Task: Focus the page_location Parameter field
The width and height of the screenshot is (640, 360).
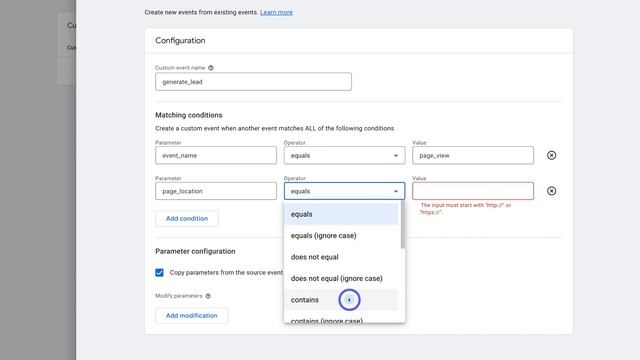Action: coord(216,191)
